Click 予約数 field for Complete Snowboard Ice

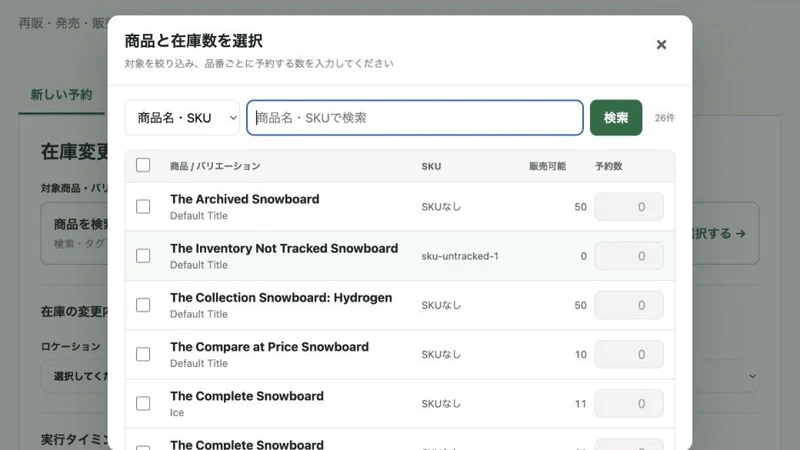coord(629,404)
